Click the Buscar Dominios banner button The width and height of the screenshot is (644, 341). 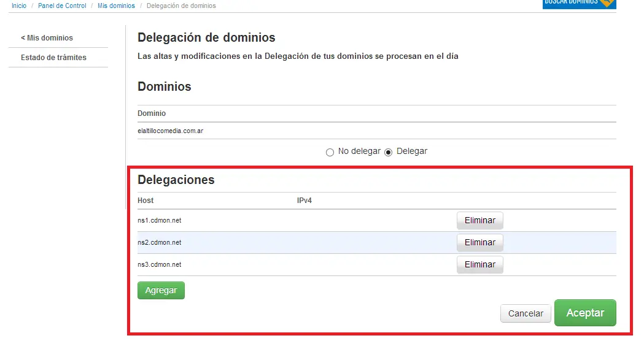point(579,4)
